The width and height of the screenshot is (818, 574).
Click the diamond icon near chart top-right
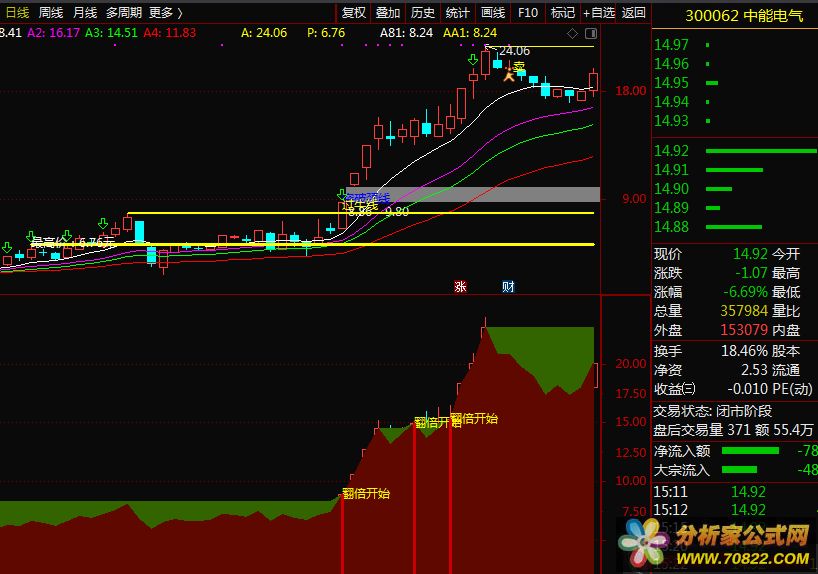coord(572,33)
